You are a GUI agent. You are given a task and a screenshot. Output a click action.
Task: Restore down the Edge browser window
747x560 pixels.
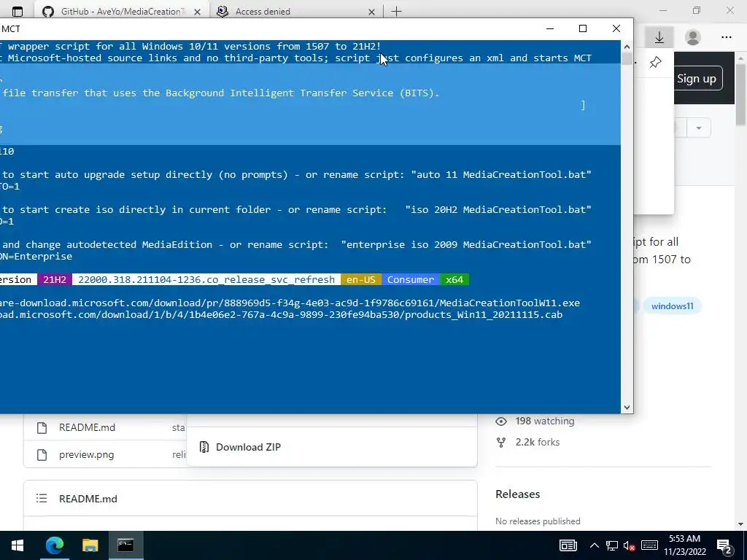point(697,10)
